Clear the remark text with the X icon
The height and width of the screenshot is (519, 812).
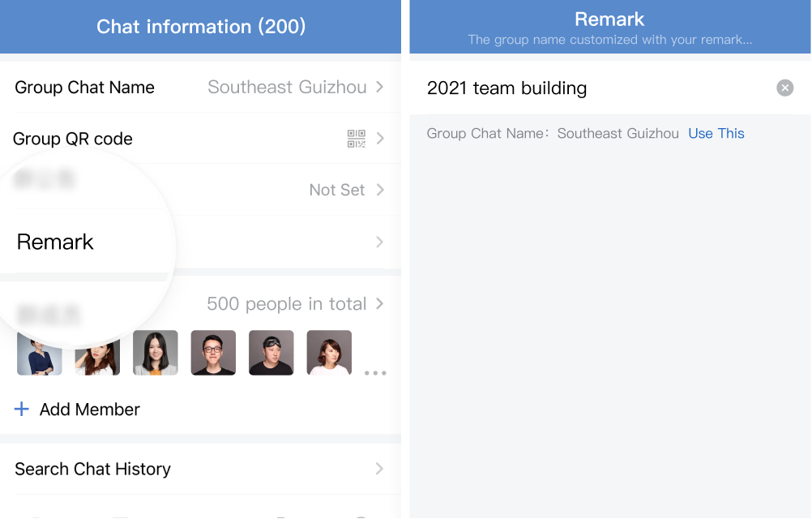pos(784,88)
